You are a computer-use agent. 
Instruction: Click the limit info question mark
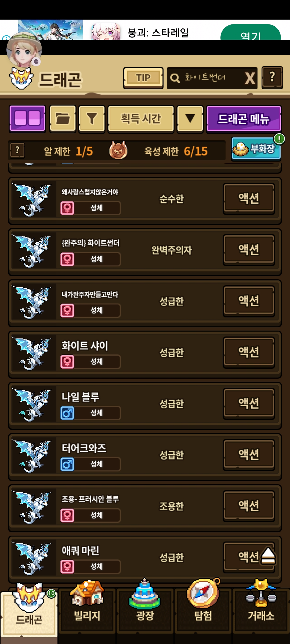click(x=17, y=150)
